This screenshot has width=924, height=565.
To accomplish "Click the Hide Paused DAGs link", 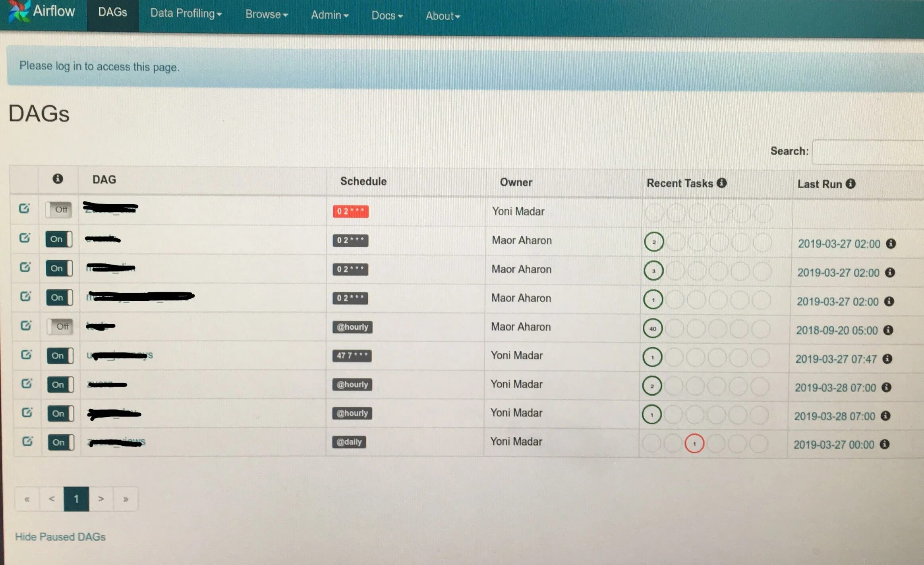I will coord(60,537).
